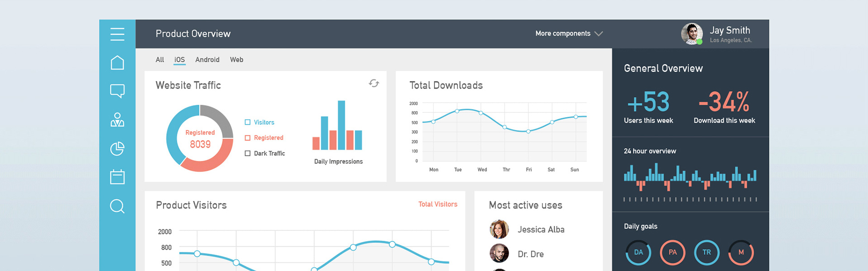Toggle the Visitors legend checkbox

click(247, 122)
